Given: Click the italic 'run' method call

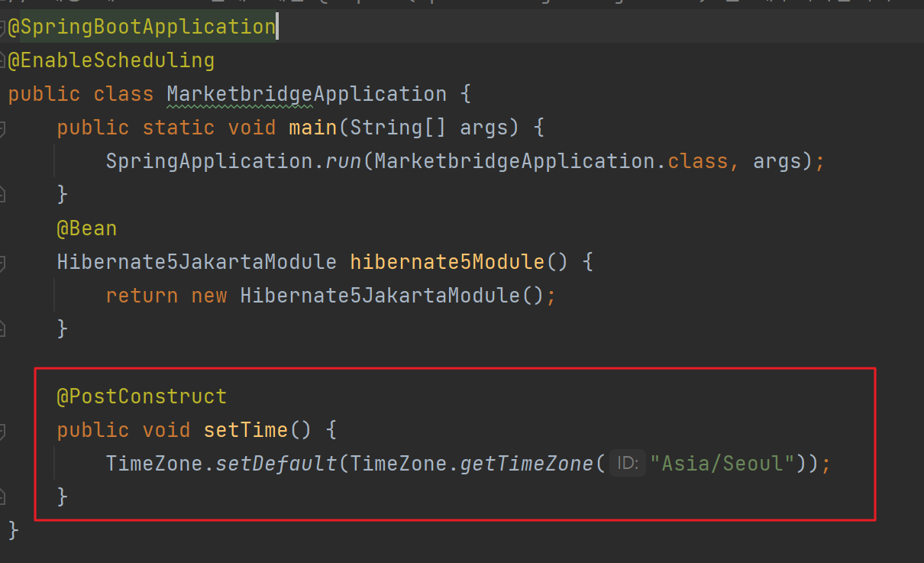Looking at the screenshot, I should pyautogui.click(x=343, y=161).
